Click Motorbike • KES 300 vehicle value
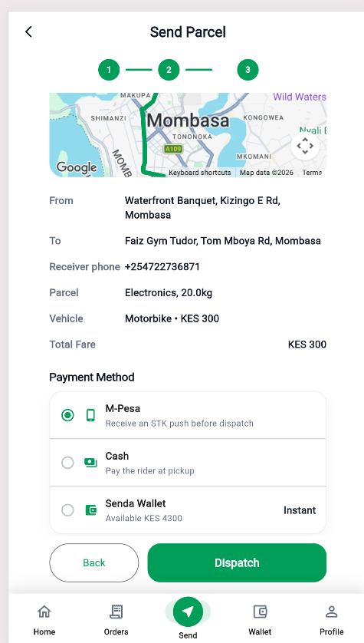Screen dimensions: 364x643 point(172,318)
